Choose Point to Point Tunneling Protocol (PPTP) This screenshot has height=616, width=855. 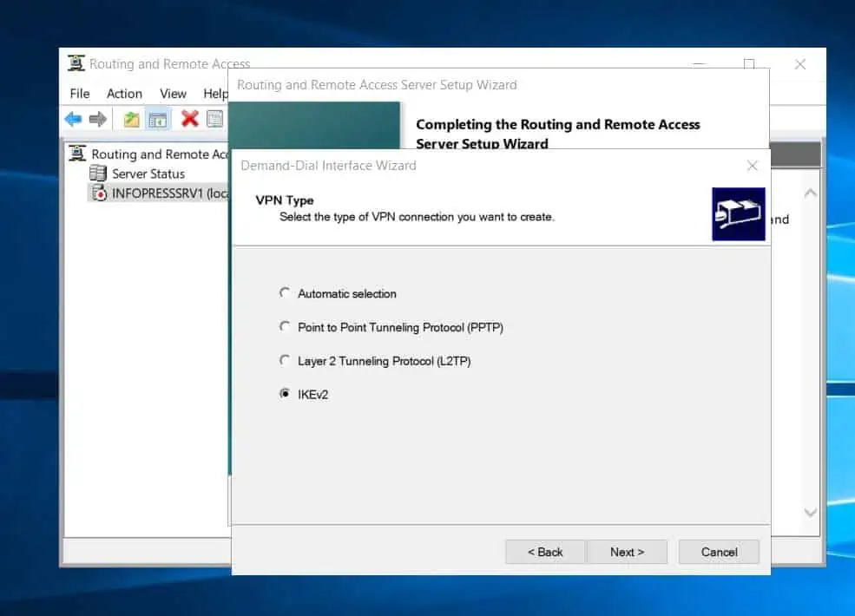pos(285,327)
